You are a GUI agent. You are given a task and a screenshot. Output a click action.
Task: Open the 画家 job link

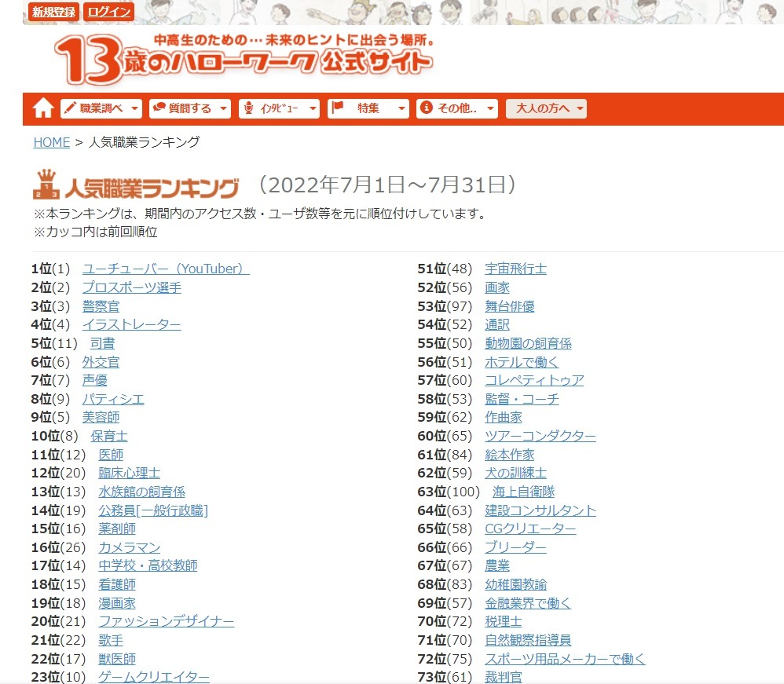[x=497, y=287]
